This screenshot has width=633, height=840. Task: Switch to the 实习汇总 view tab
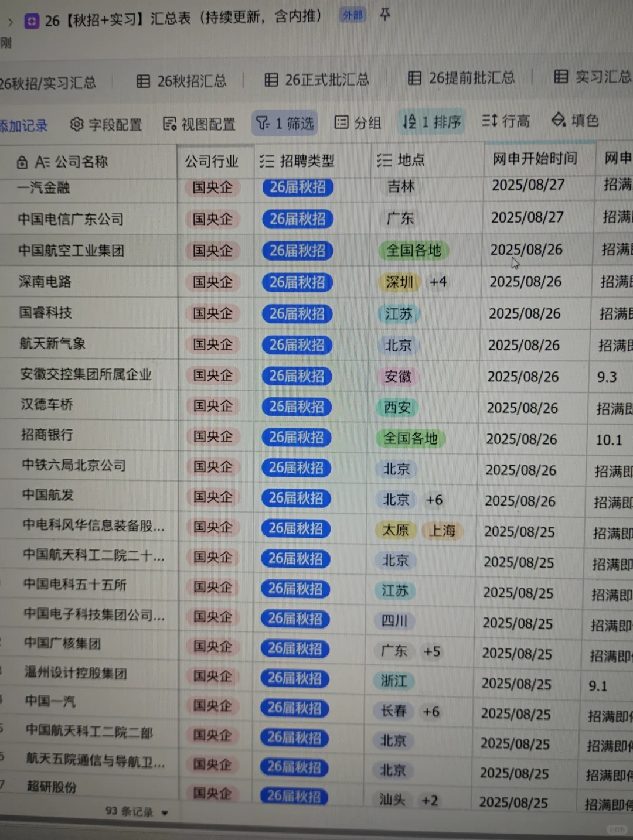(593, 77)
